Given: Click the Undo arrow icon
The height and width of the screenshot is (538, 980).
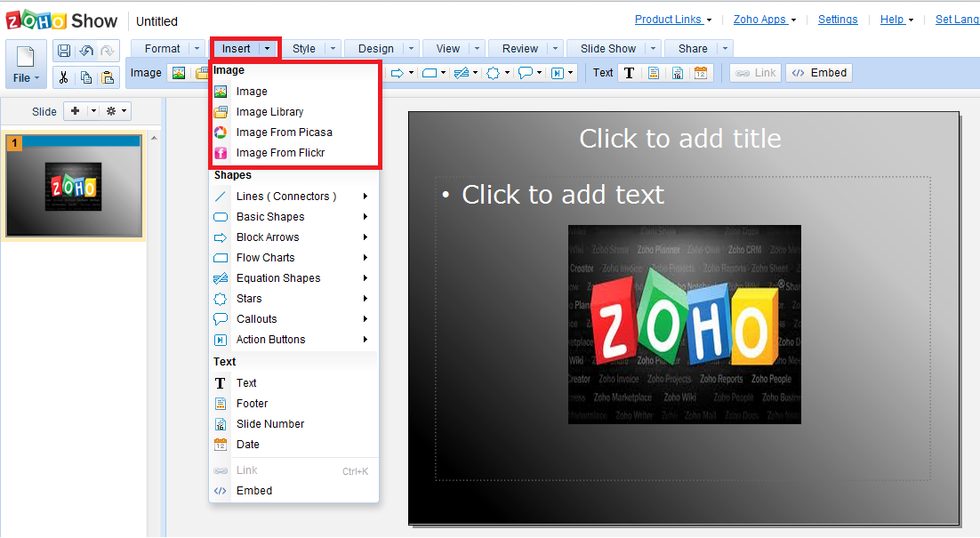Looking at the screenshot, I should click(86, 51).
